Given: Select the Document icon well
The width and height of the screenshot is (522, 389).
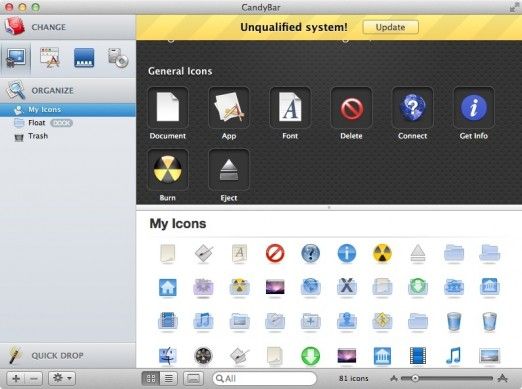Looking at the screenshot, I should 168,107.
